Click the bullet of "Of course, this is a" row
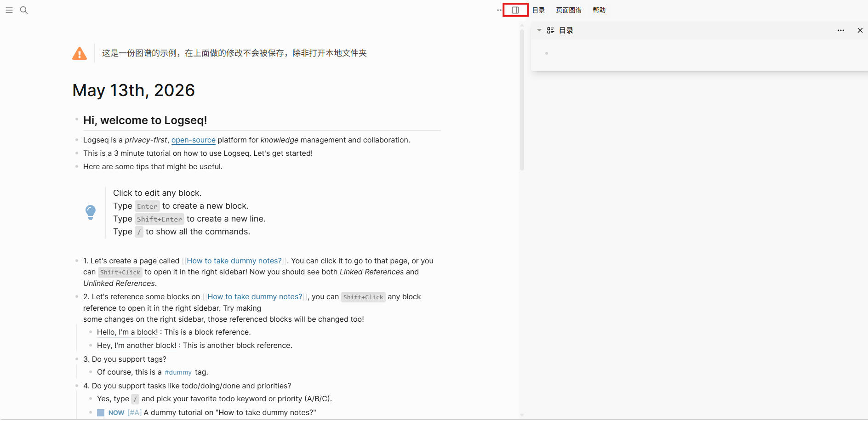868x421 pixels. 91,372
